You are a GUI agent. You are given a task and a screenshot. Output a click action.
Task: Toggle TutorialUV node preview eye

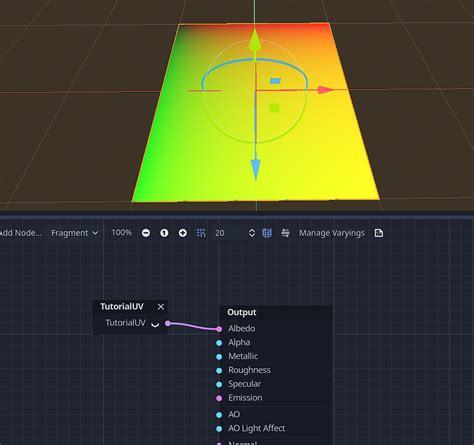point(155,324)
